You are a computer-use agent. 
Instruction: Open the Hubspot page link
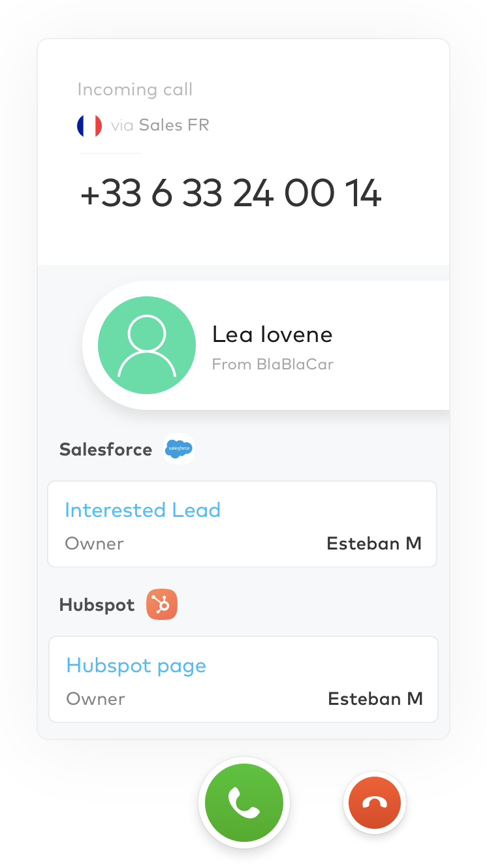(136, 665)
